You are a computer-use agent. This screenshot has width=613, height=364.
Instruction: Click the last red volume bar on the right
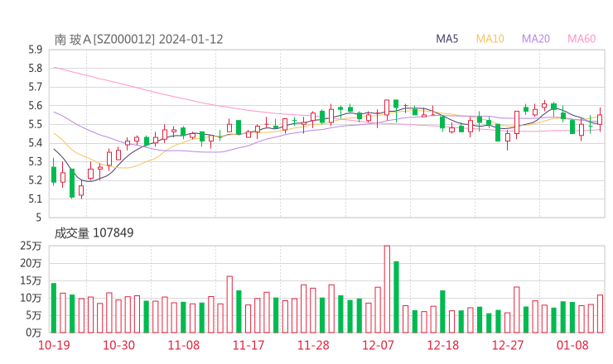click(600, 314)
